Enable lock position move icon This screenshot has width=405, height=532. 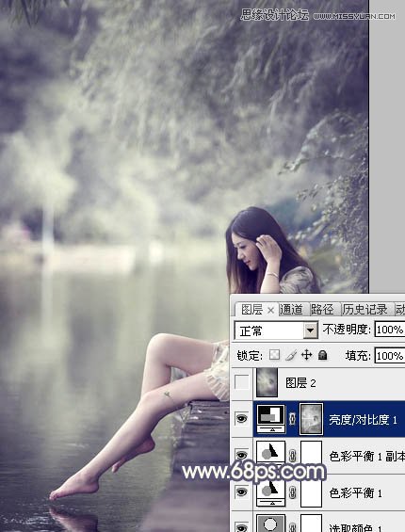point(306,355)
